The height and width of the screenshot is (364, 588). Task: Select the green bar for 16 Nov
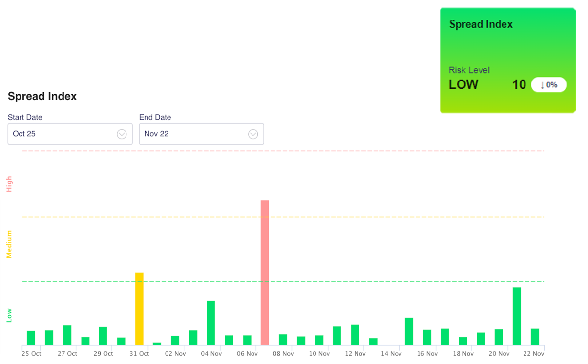click(x=427, y=338)
